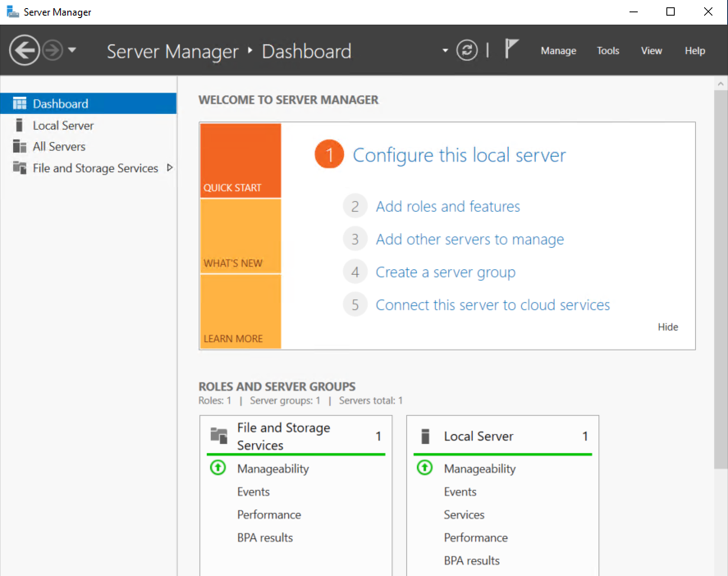
Task: Open Performance in File and Storage tile
Action: [269, 514]
